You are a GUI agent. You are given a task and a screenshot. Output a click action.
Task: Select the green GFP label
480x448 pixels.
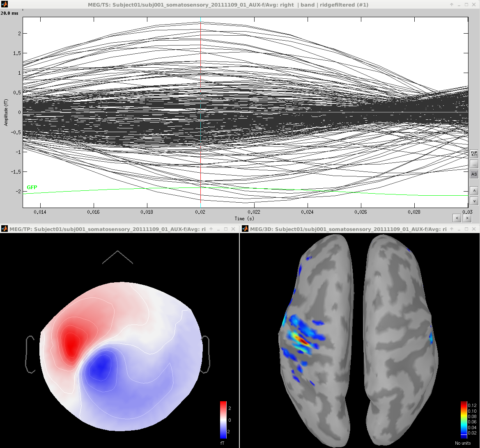(x=32, y=187)
